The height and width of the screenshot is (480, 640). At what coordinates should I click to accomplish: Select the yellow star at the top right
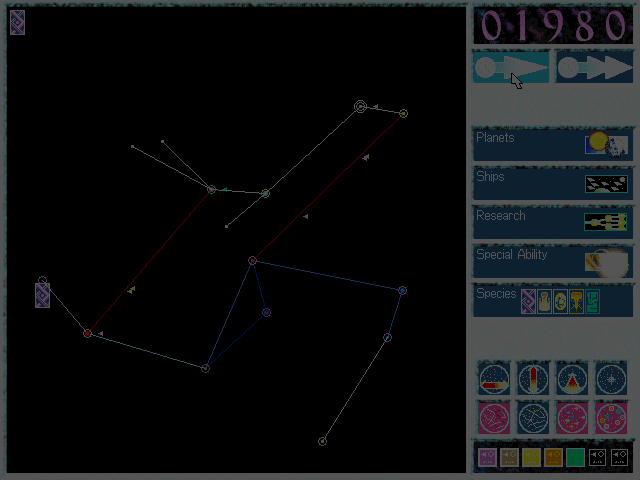tap(403, 113)
